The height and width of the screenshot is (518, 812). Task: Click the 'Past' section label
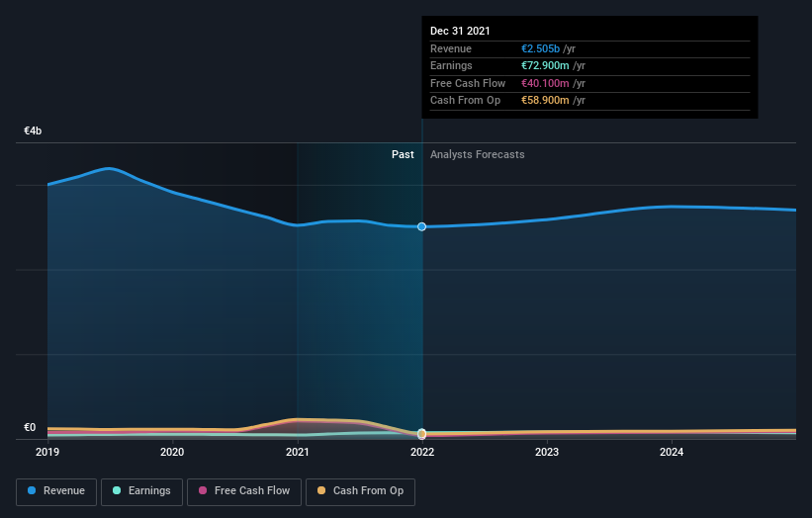point(403,154)
